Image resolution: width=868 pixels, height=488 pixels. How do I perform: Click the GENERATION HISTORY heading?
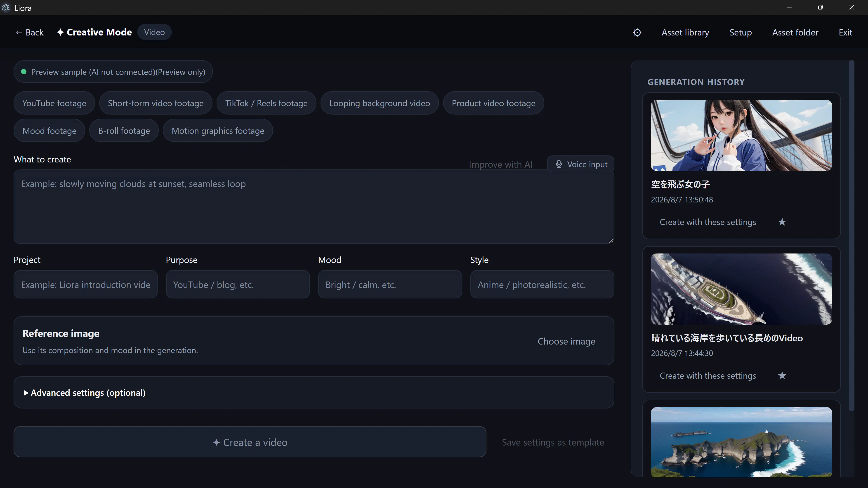pyautogui.click(x=696, y=82)
